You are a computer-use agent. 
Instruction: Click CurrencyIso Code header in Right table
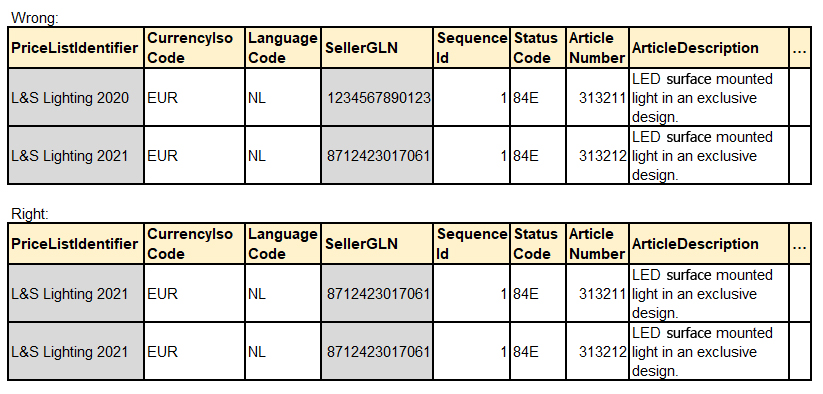pyautogui.click(x=194, y=243)
